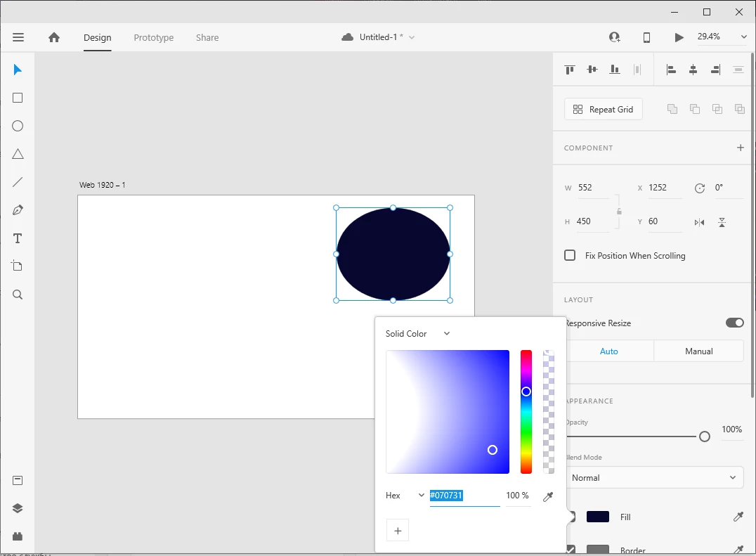
Task: Align selected object to bottom
Action: [x=614, y=70]
